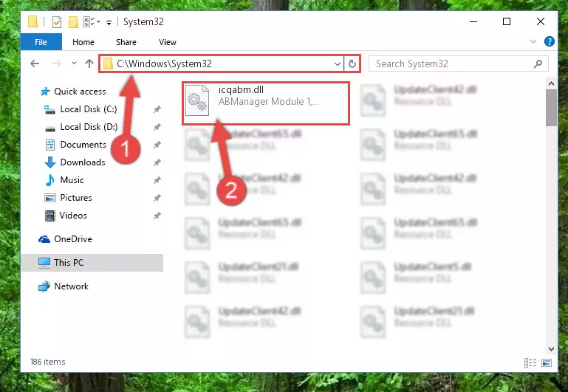Open the File ribbon tab
Viewport: 568px width, 392px height.
[x=41, y=42]
